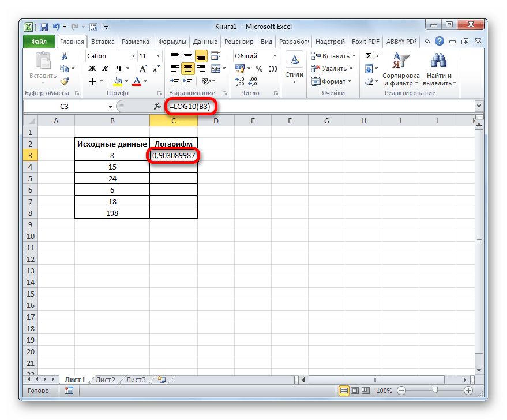507x420 pixels.
Task: Select cell B4 containing 15
Action: coord(112,167)
